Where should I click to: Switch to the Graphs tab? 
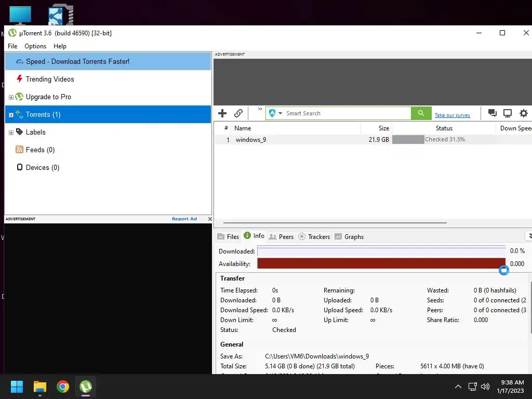click(349, 237)
